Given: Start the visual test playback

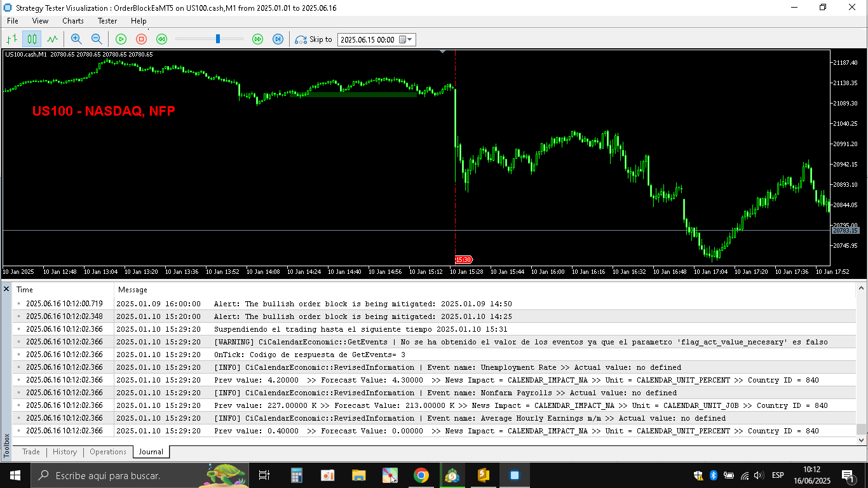Looking at the screenshot, I should click(x=121, y=39).
